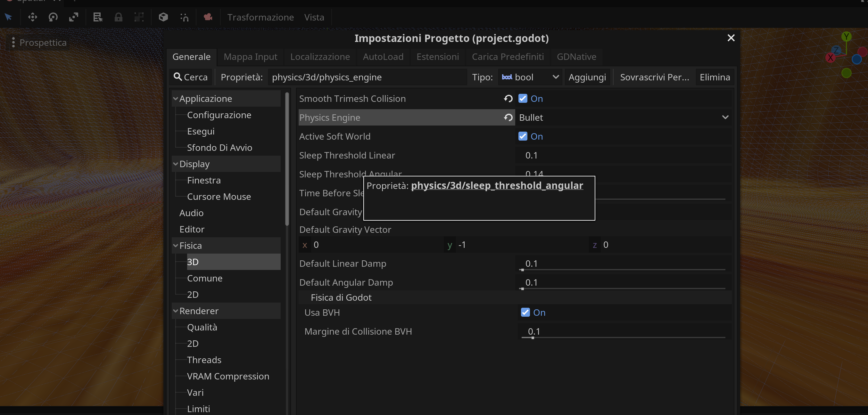
Task: Turn off Active Soft World
Action: pyautogui.click(x=522, y=136)
